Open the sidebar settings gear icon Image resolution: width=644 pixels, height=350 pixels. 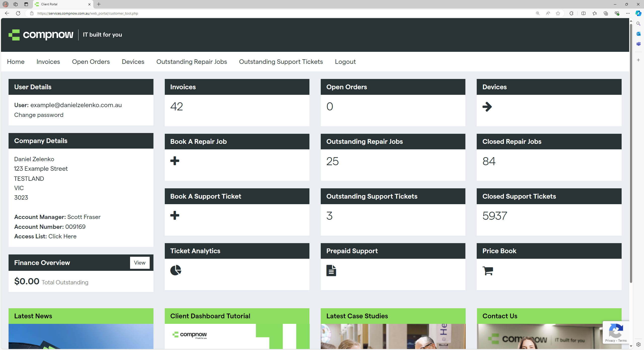coord(638,344)
